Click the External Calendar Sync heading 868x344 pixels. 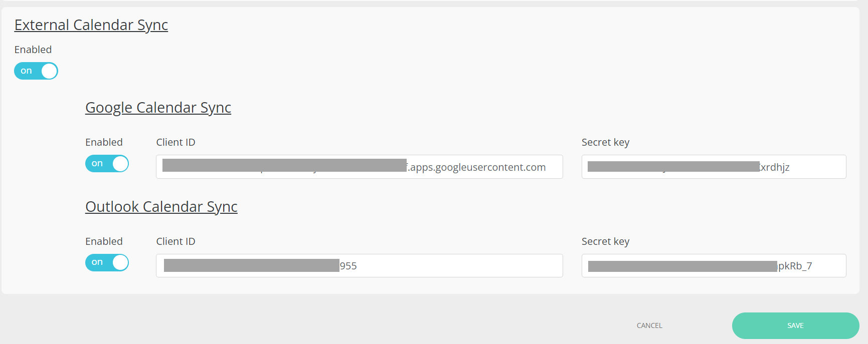(x=91, y=25)
